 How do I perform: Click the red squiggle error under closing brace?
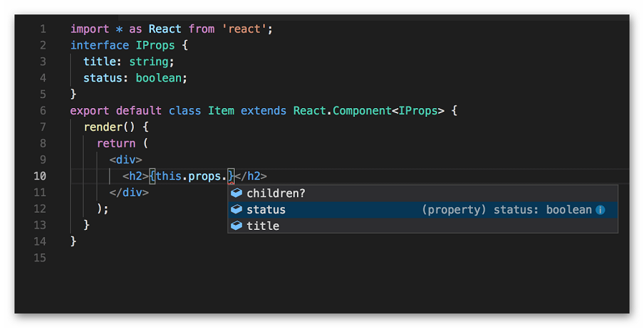point(231,183)
